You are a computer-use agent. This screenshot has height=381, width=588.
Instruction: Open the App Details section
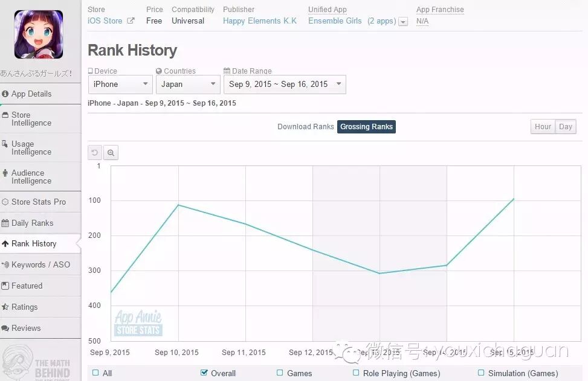(x=40, y=94)
